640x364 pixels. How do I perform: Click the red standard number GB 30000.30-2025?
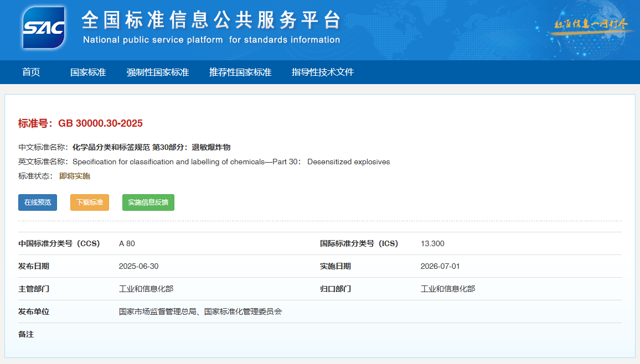100,123
